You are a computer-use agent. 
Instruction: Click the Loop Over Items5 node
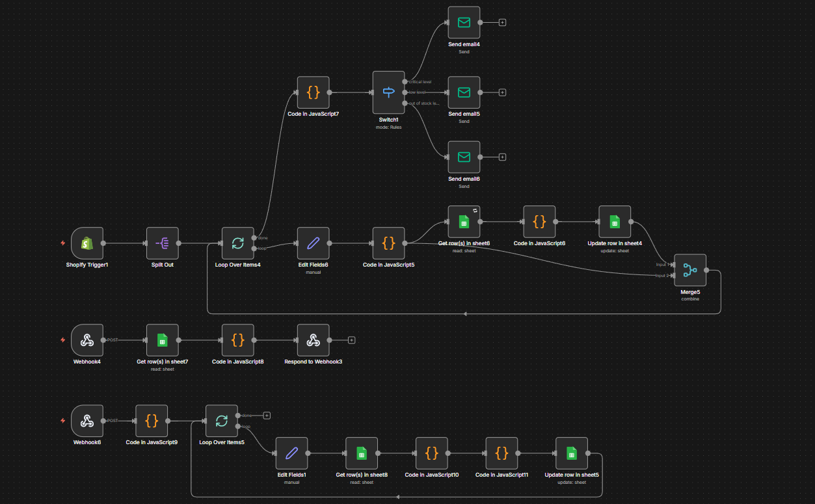coord(222,421)
